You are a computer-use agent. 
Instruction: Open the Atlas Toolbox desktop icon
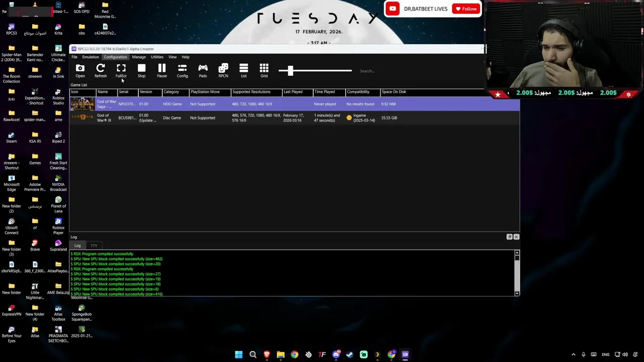(x=58, y=313)
